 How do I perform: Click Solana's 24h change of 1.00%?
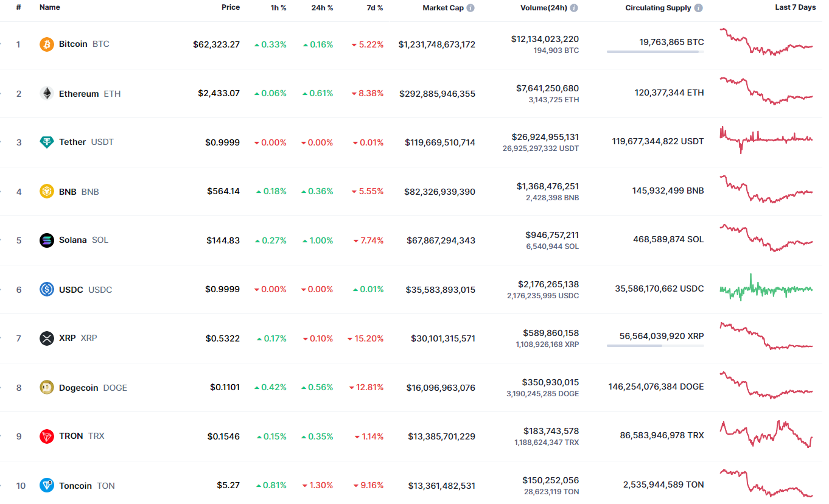318,240
